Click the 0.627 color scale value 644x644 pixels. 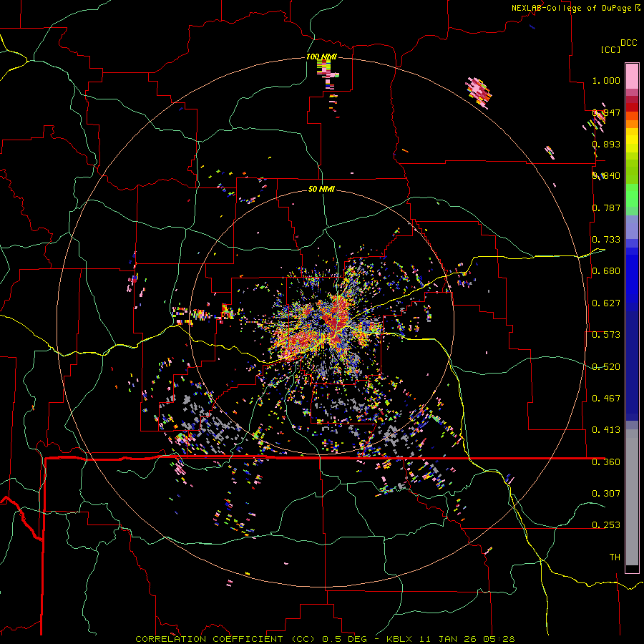coord(606,303)
